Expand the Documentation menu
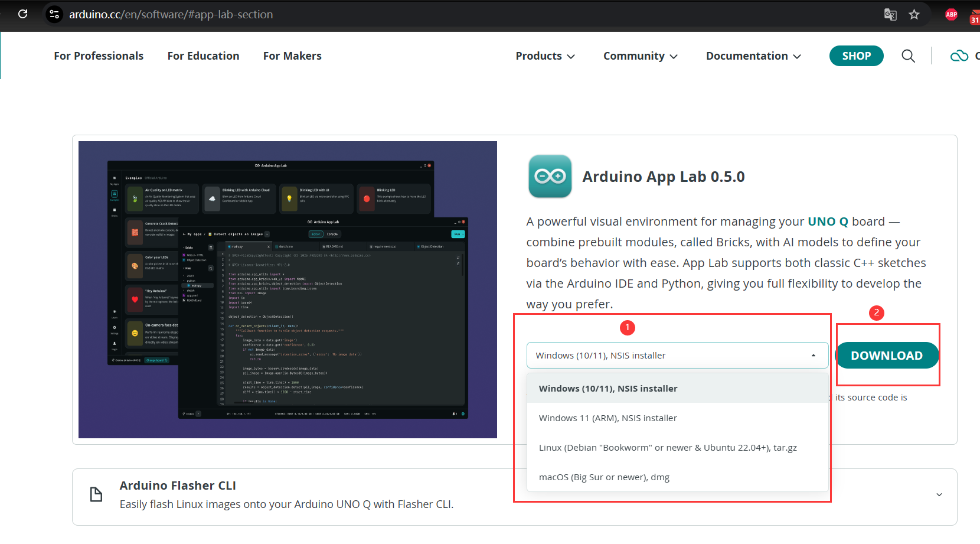This screenshot has width=980, height=544. coord(753,56)
